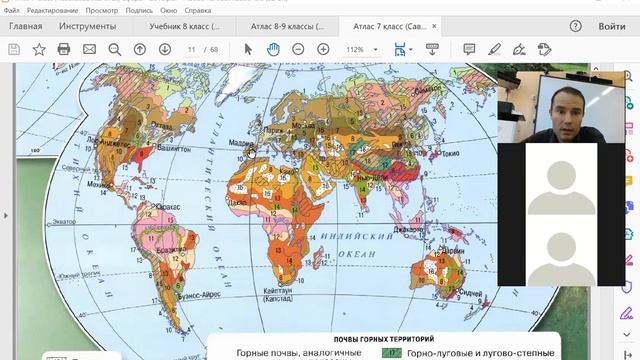Click 'Экватор' label on the map
The image size is (640, 360).
[64, 222]
